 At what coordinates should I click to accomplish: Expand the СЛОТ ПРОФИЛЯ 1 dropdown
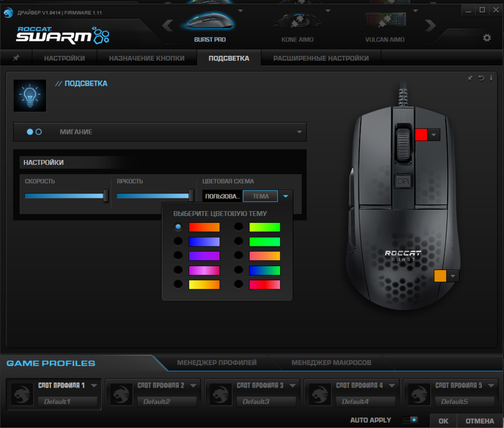(94, 385)
